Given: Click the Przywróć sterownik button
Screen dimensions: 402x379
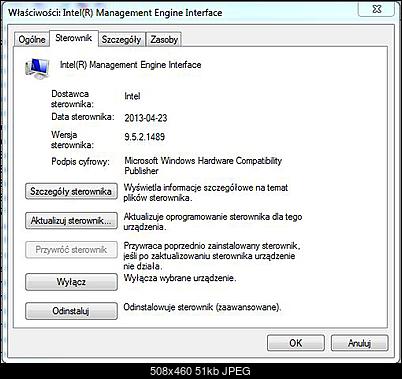Looking at the screenshot, I should [x=71, y=250].
